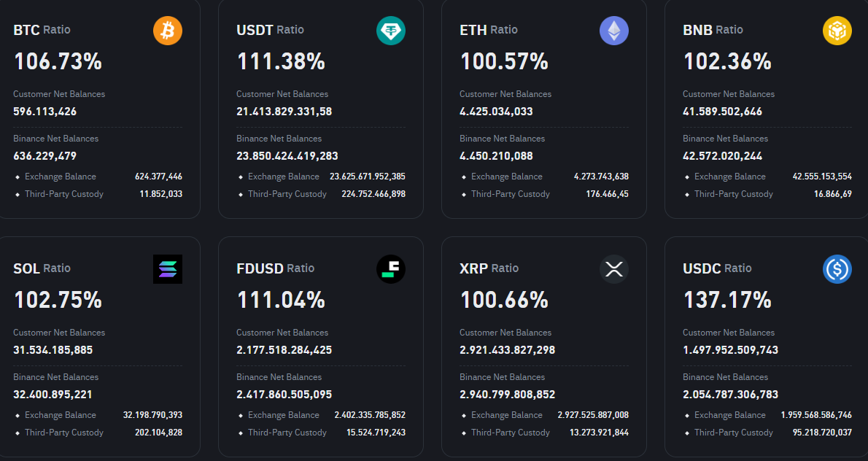Click the yellow BNB coin icon

(837, 31)
